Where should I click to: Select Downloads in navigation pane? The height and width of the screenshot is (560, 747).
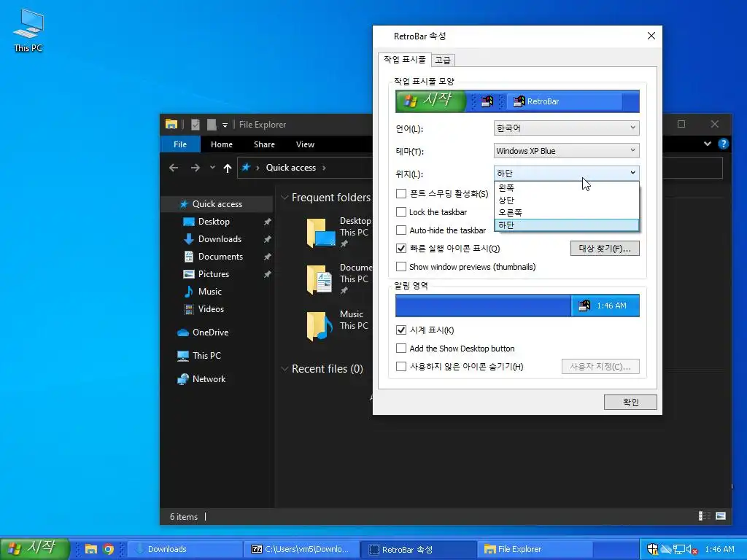[220, 239]
